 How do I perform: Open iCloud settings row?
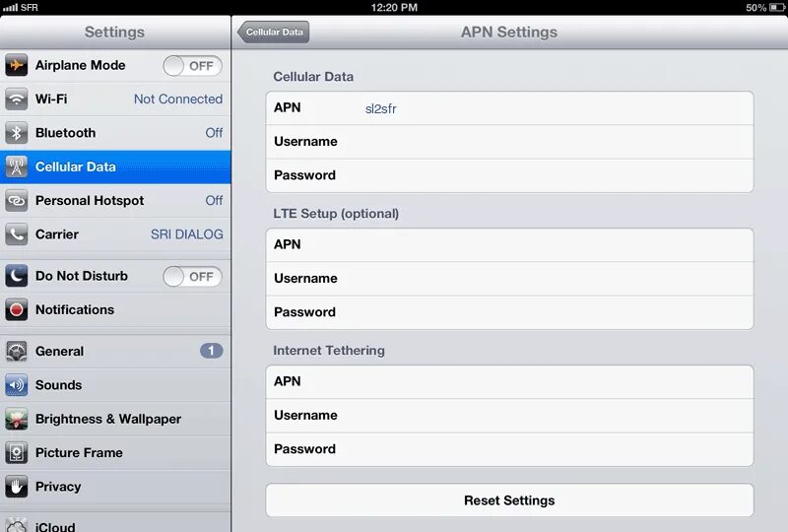point(115,523)
